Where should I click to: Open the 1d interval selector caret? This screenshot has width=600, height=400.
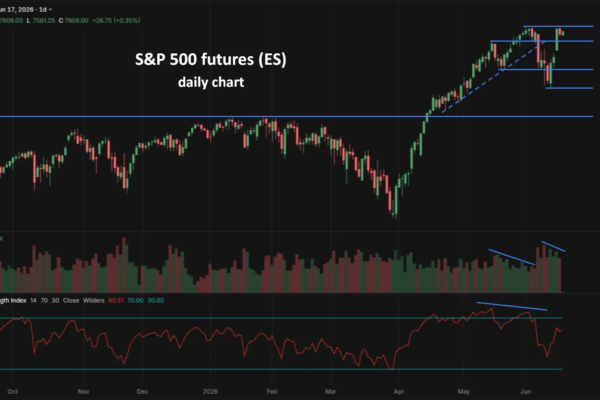pyautogui.click(x=50, y=10)
